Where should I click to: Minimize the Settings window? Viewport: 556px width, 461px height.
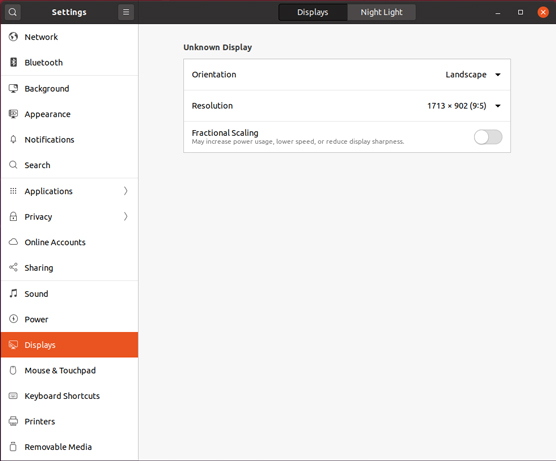pyautogui.click(x=498, y=12)
